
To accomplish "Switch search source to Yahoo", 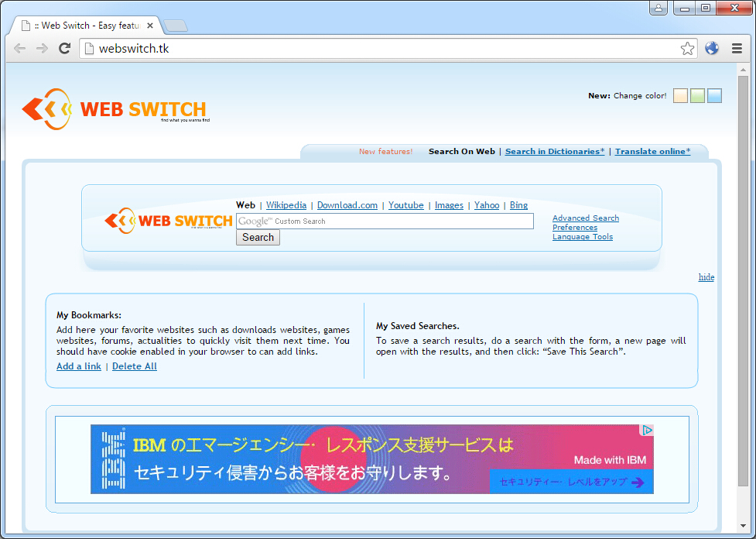I will point(487,205).
